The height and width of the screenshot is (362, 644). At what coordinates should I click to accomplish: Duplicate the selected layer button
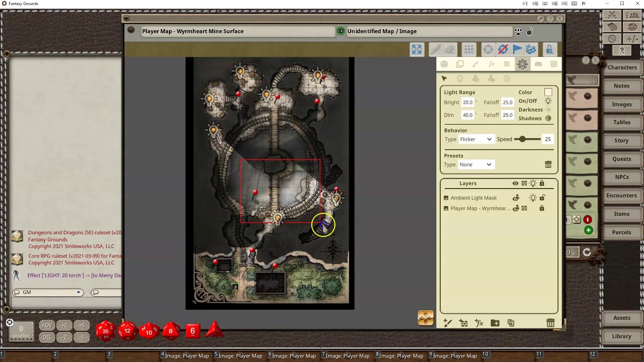[x=511, y=323]
